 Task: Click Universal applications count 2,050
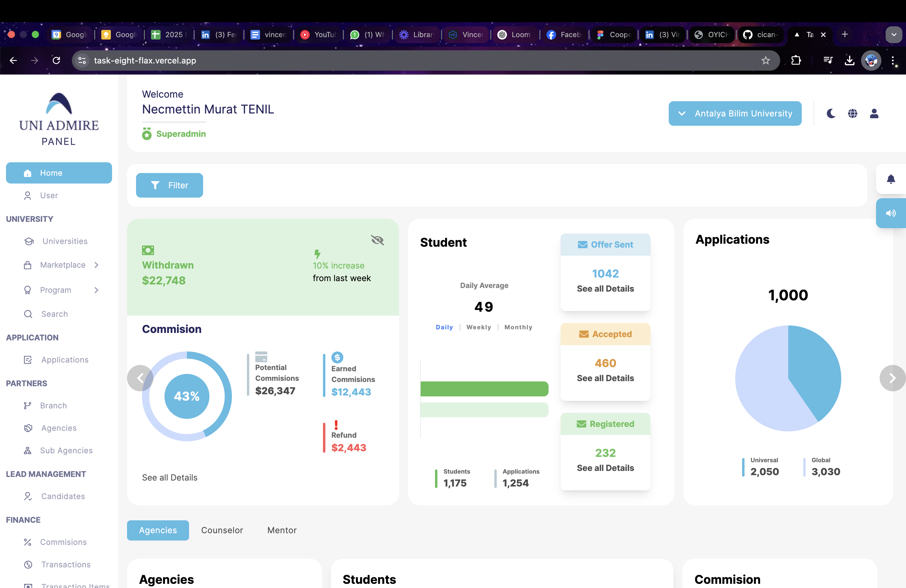tap(764, 472)
